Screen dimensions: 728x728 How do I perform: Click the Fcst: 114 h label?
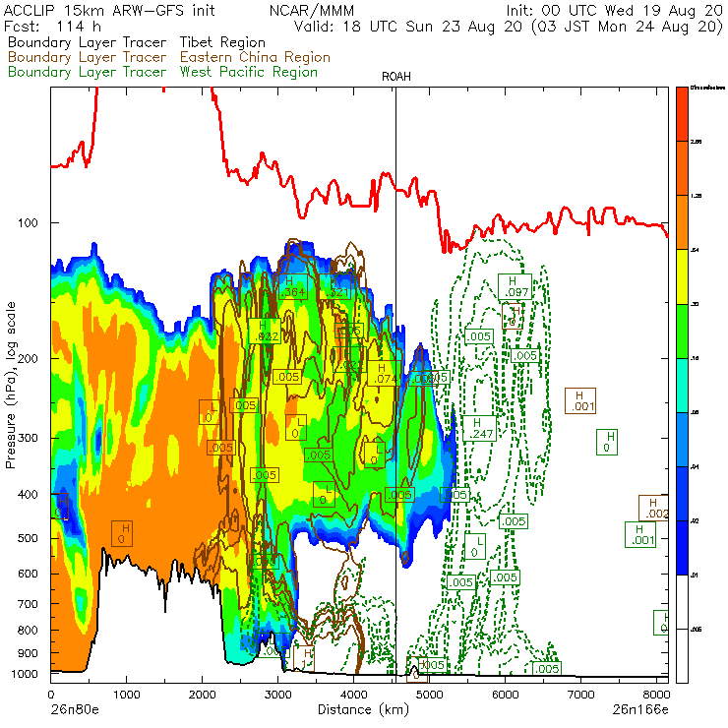[x=52, y=26]
